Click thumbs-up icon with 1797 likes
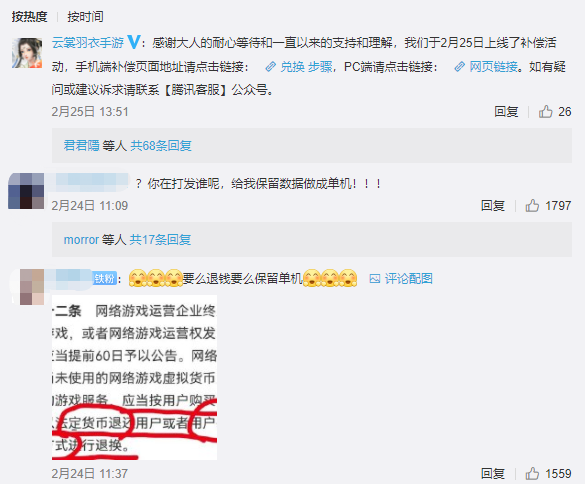 tap(532, 206)
